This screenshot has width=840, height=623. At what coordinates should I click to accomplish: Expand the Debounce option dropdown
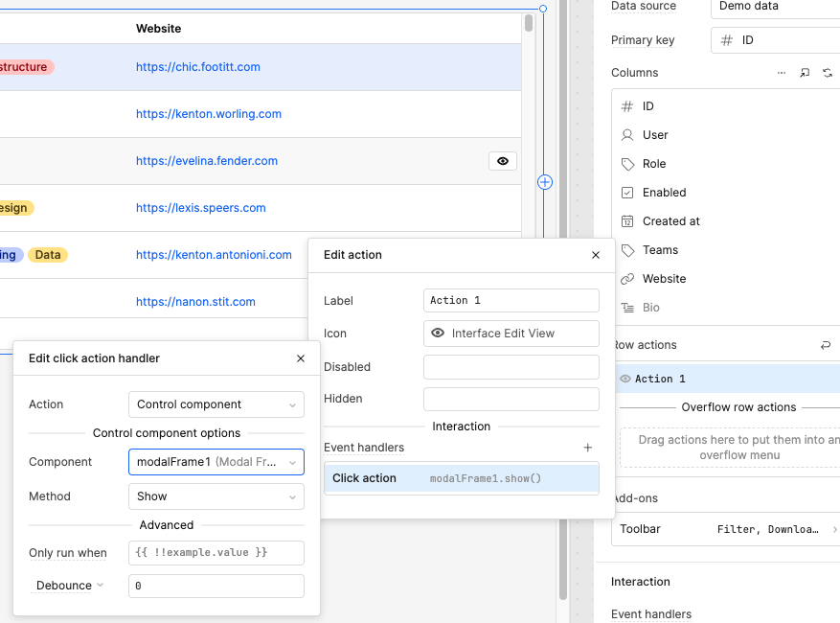coord(70,586)
